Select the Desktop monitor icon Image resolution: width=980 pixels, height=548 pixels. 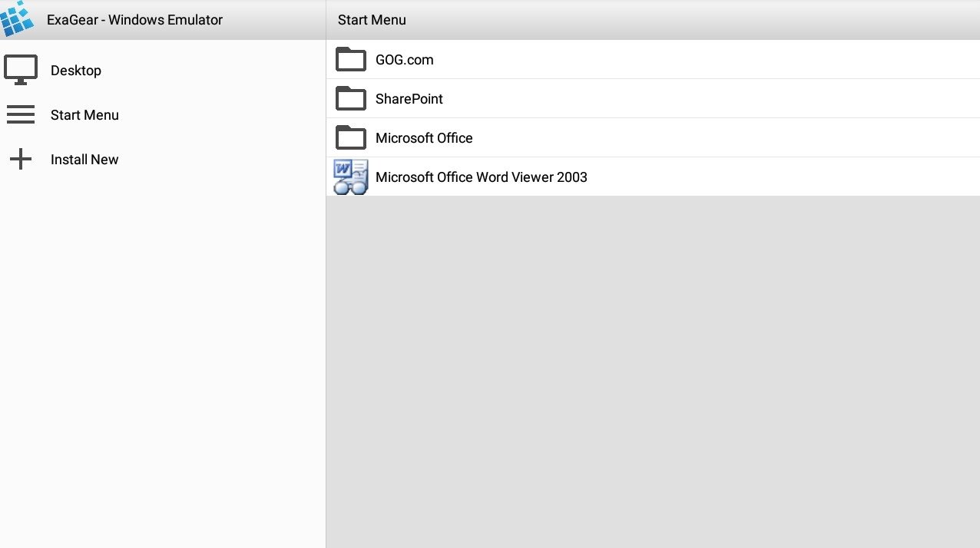(21, 71)
